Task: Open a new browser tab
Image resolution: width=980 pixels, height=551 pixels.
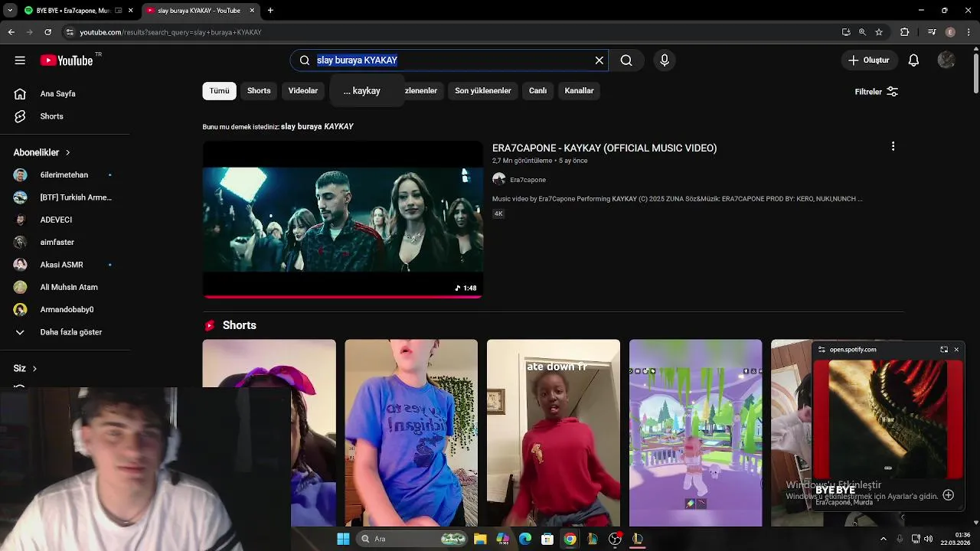Action: click(x=270, y=11)
